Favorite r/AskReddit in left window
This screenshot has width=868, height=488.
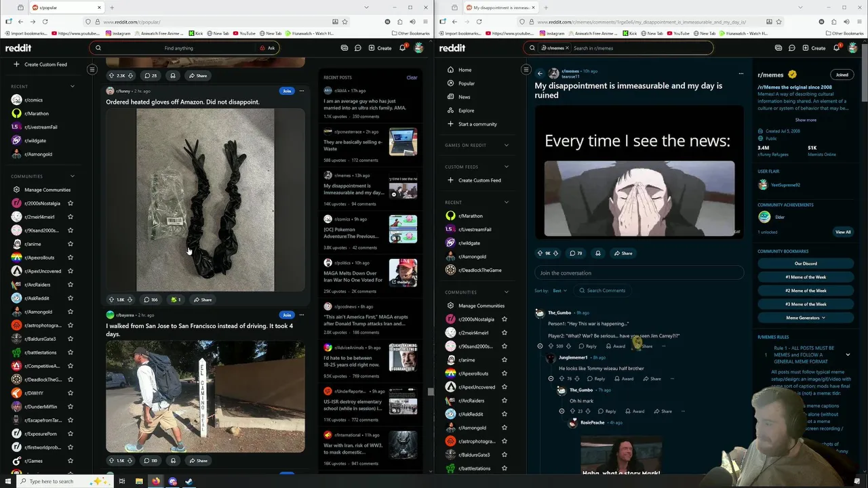pos(71,298)
